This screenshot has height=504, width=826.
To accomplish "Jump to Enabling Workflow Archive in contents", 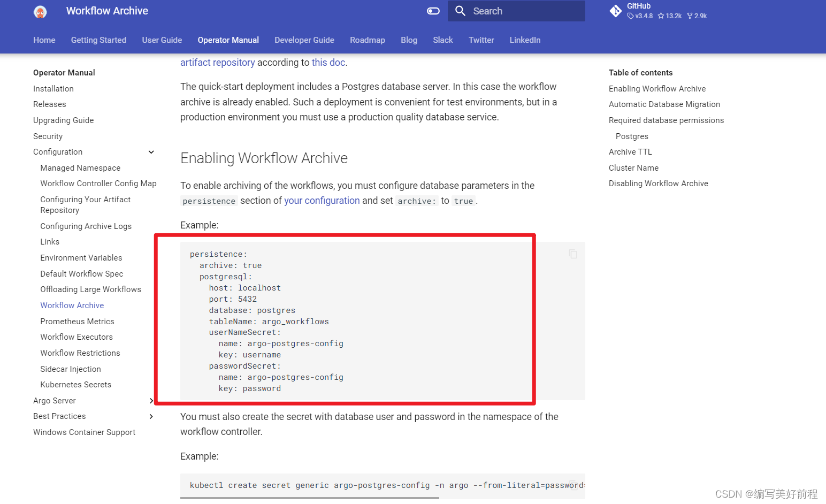I will [657, 89].
